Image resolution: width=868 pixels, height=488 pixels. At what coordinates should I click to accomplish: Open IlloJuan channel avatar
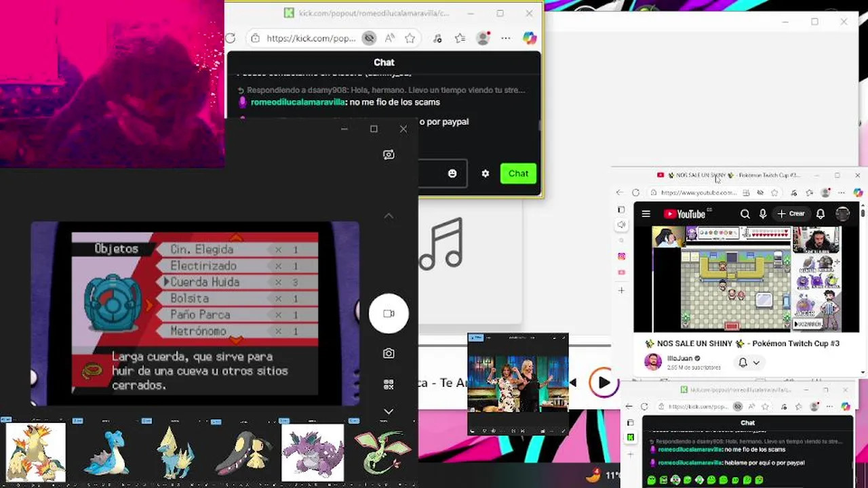coord(653,362)
